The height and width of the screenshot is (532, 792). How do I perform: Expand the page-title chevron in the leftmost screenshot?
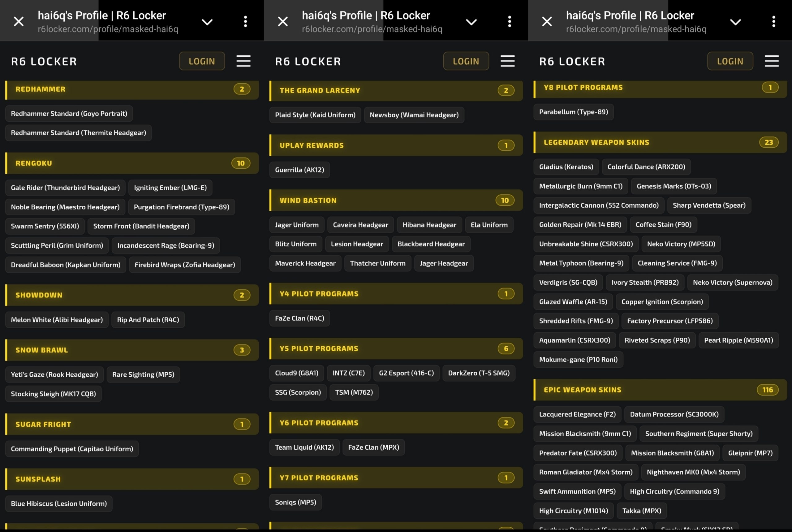207,22
